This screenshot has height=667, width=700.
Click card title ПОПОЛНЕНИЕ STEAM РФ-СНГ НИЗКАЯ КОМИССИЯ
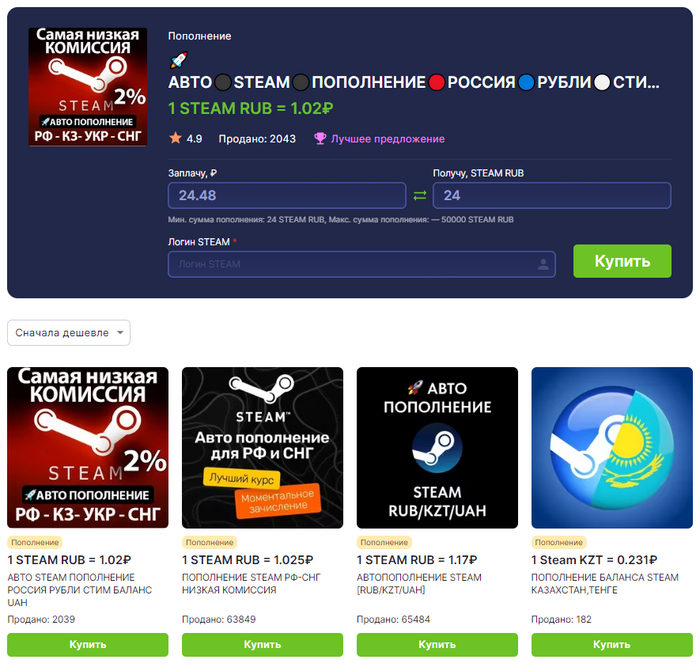pos(251,584)
